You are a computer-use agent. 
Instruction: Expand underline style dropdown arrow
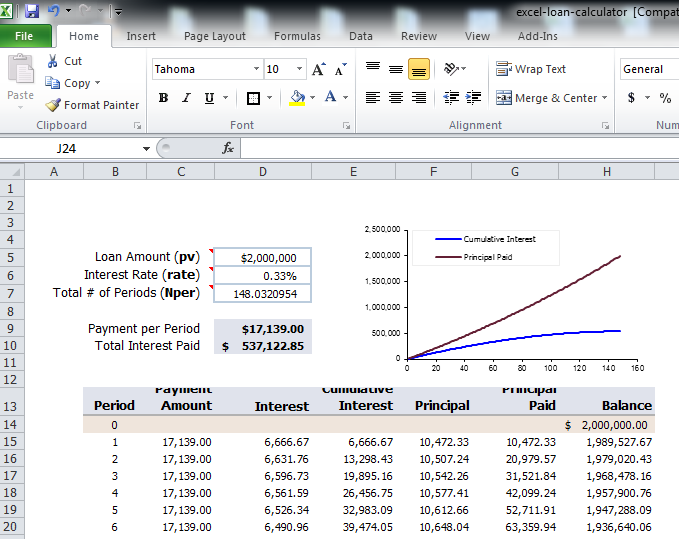(x=226, y=98)
